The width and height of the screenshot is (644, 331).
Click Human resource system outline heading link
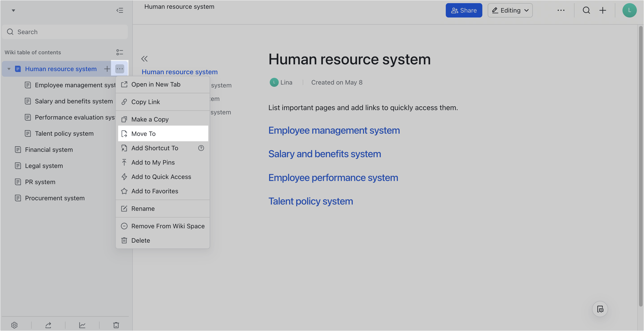click(x=180, y=72)
